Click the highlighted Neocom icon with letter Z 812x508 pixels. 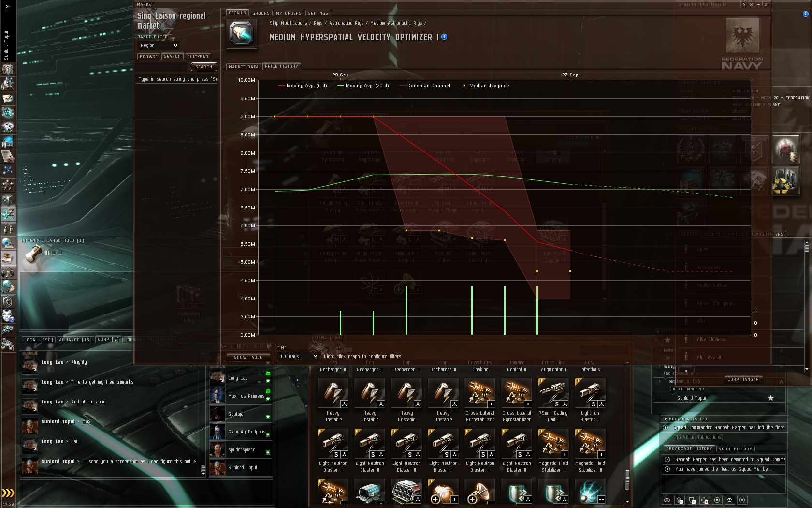click(x=8, y=214)
